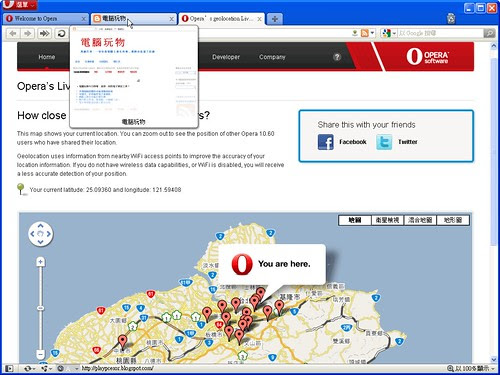Pan the map right with arrow
The width and height of the screenshot is (500, 375).
point(49,234)
